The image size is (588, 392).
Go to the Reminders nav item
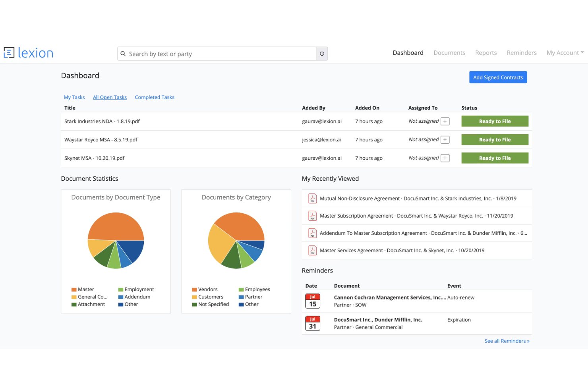522,53
